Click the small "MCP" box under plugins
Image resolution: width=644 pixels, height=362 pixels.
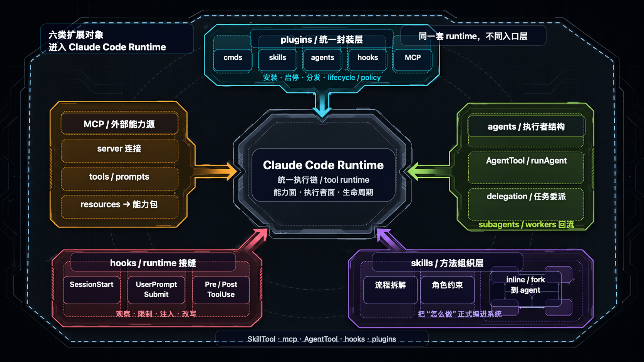pyautogui.click(x=413, y=60)
